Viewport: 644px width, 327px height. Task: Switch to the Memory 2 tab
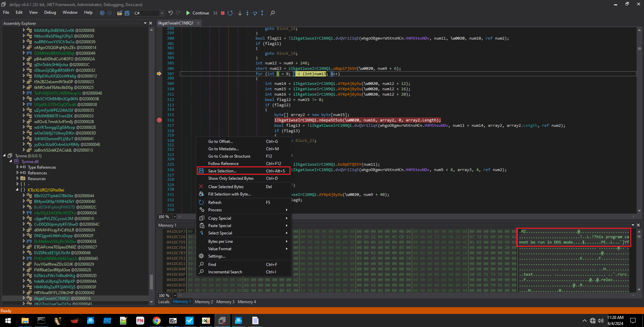tap(204, 302)
